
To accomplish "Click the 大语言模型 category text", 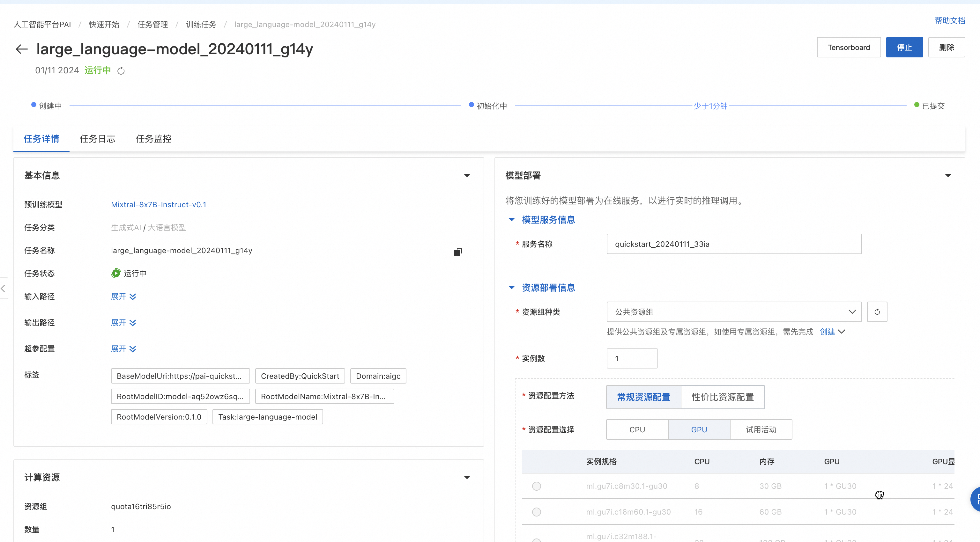I will [167, 228].
